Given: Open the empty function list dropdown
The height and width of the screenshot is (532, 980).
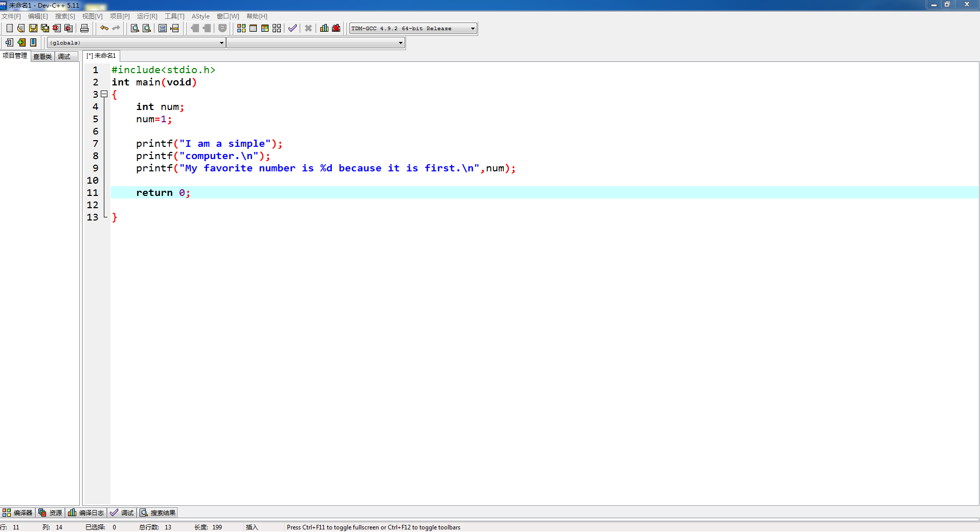Looking at the screenshot, I should point(316,43).
